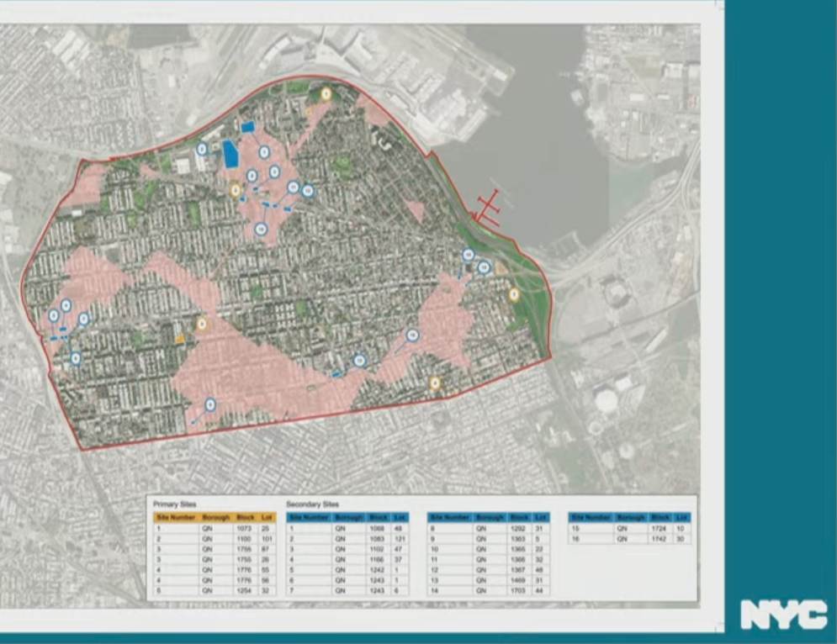Click the red pier structure in the bay
This screenshot has width=837, height=644.
[489, 207]
